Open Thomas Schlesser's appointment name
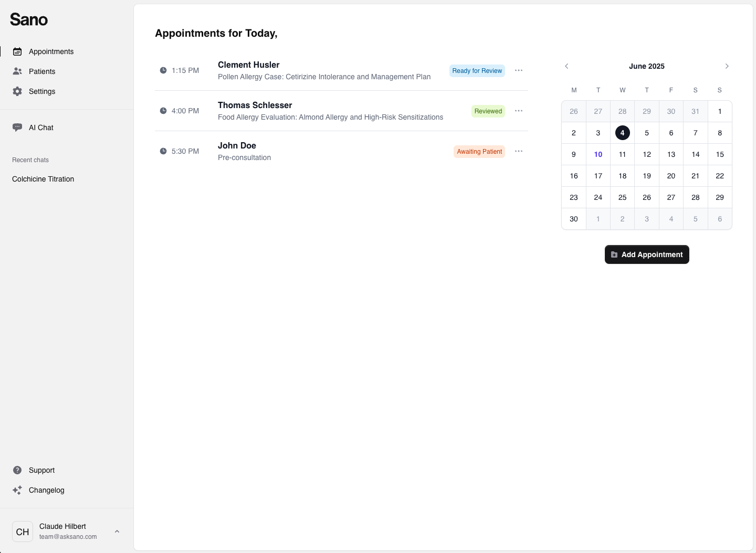This screenshot has height=553, width=756. tap(255, 105)
